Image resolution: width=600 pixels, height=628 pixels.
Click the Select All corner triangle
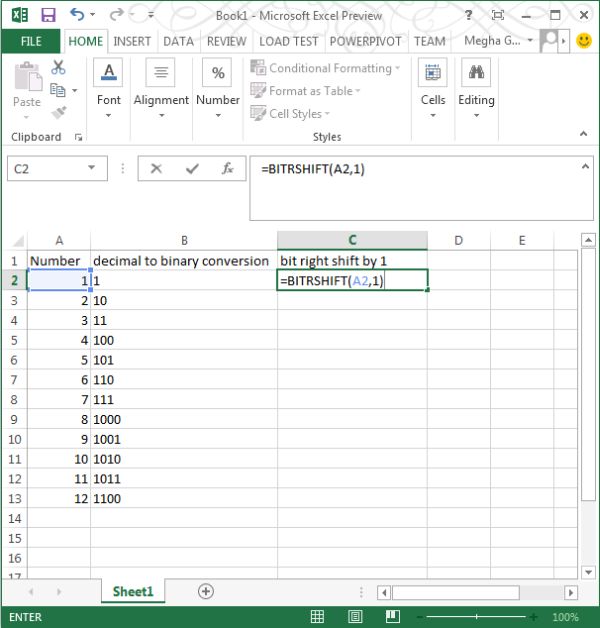[x=18, y=240]
